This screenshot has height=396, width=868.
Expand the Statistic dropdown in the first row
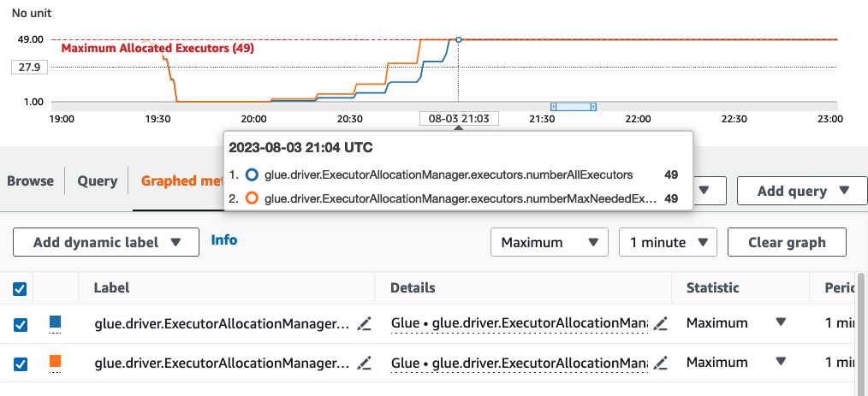point(780,323)
